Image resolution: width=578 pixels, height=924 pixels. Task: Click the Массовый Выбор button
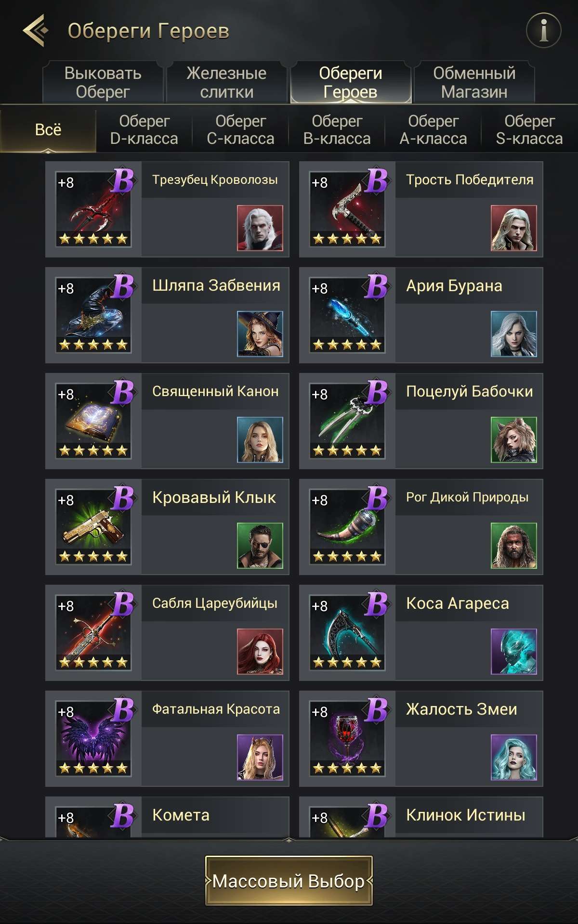pyautogui.click(x=289, y=881)
